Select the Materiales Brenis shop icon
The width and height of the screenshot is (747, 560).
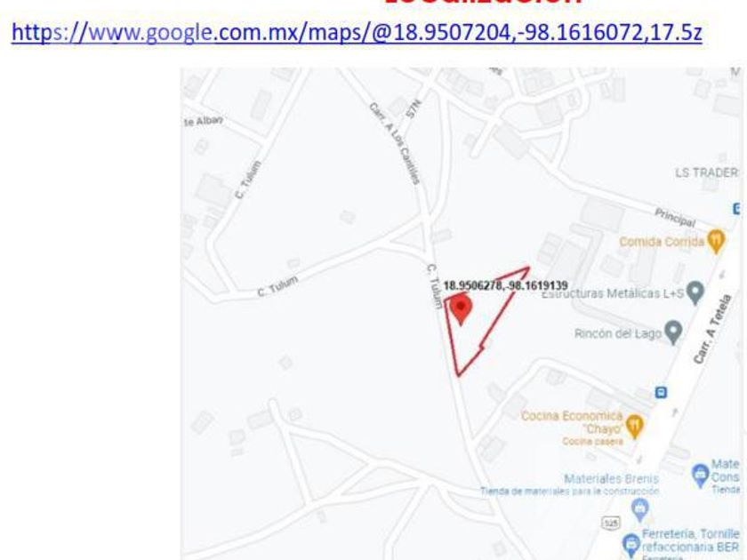[x=639, y=510]
